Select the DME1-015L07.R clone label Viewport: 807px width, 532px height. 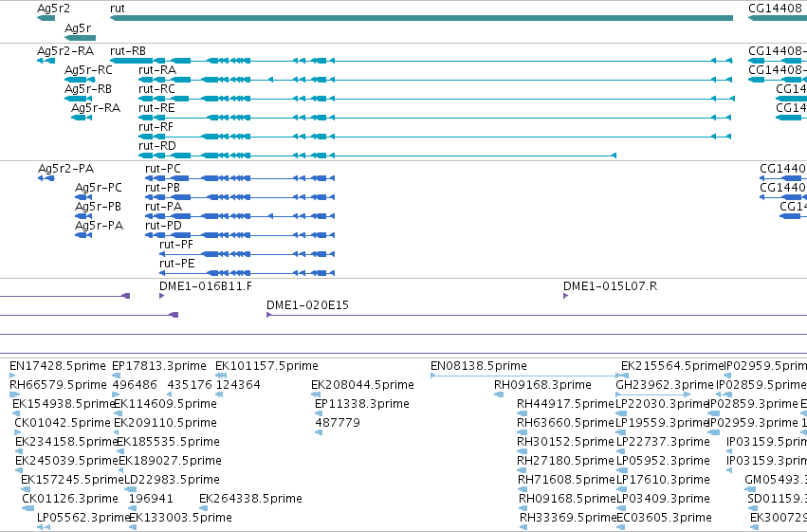click(610, 286)
